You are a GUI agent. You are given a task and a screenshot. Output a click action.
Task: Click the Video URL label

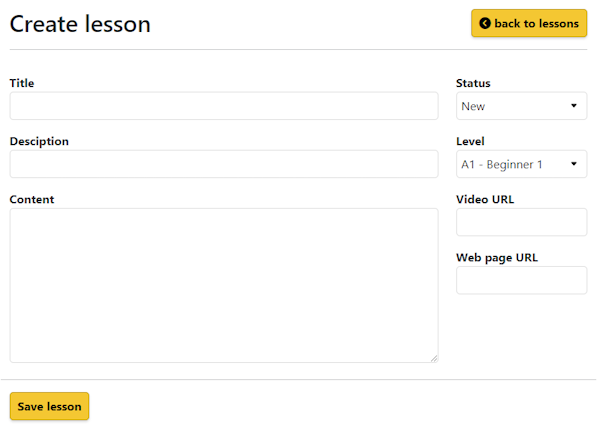tap(485, 199)
